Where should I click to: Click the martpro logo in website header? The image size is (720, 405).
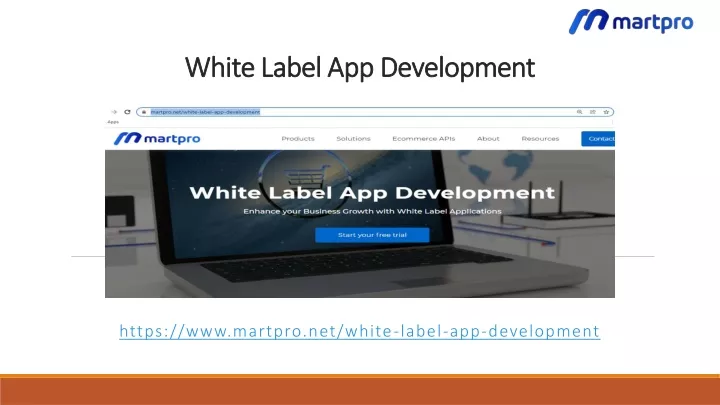point(157,138)
